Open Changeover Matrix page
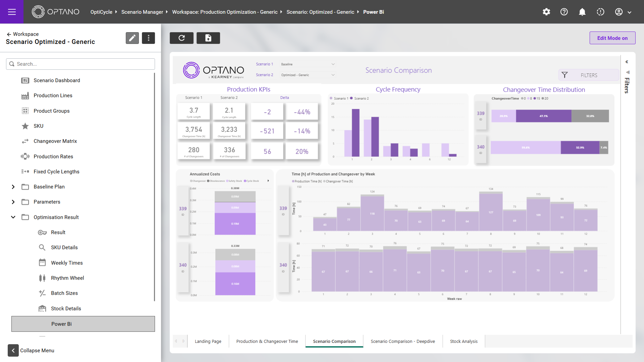Image resolution: width=644 pixels, height=362 pixels. pos(55,141)
